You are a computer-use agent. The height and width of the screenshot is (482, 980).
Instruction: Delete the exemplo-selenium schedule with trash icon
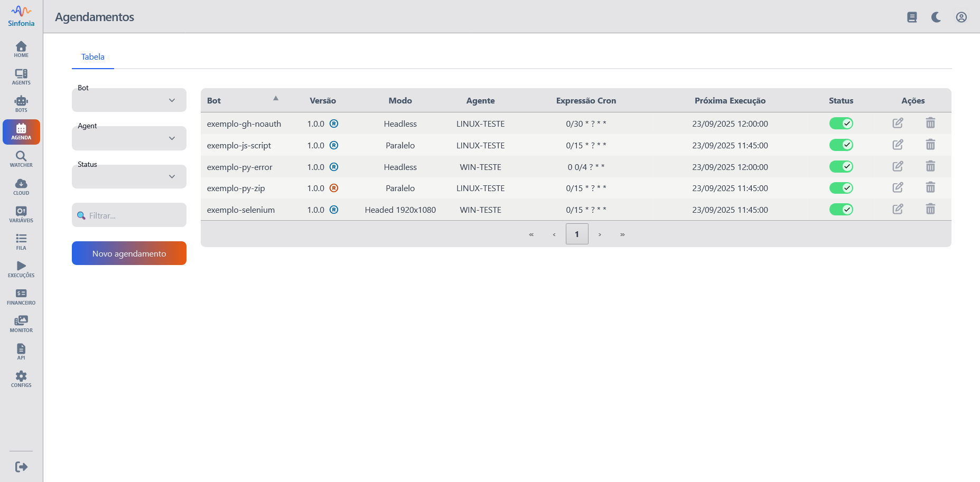[930, 210]
